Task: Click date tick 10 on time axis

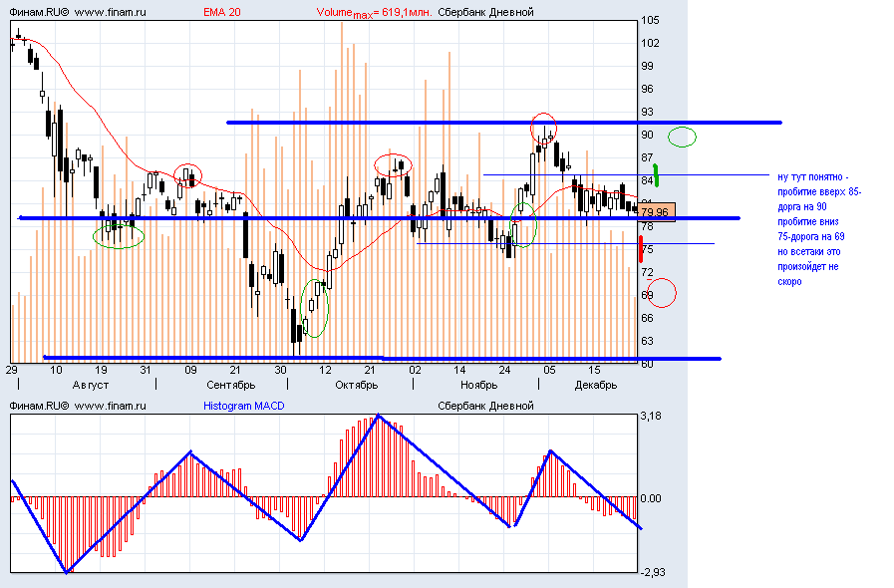Action: click(x=56, y=370)
